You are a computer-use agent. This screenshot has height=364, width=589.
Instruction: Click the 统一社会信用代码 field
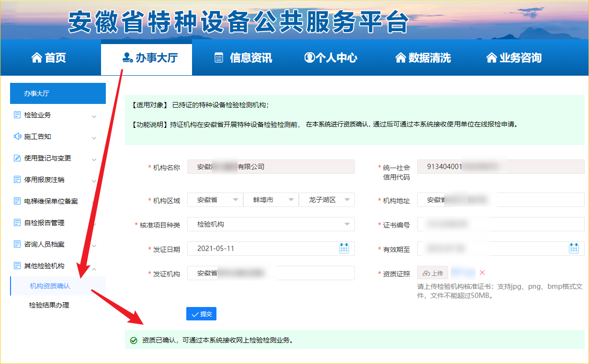point(501,167)
